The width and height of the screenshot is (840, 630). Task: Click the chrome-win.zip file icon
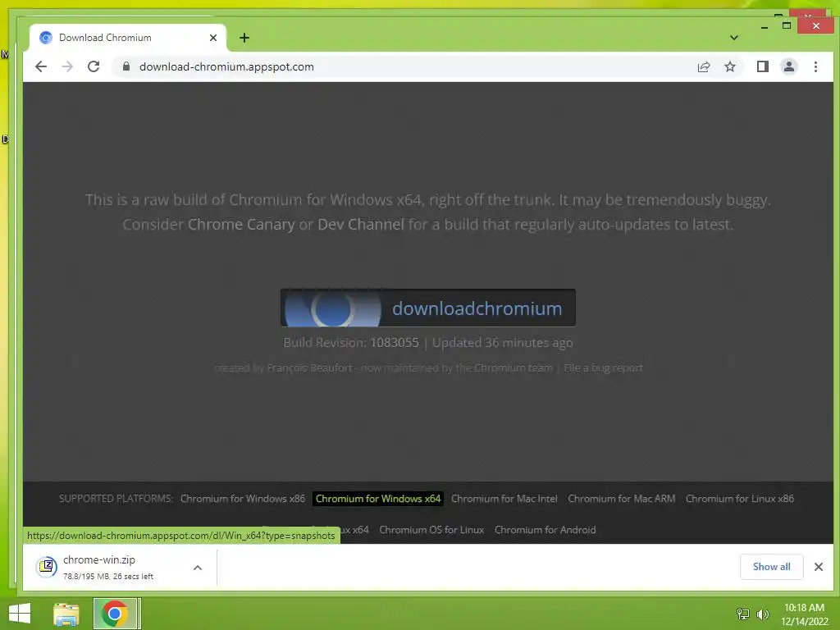(47, 567)
